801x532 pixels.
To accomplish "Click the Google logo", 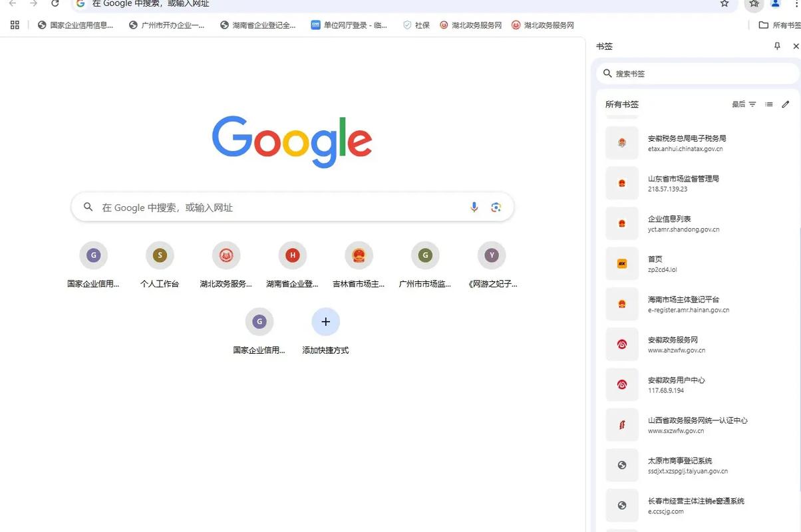I will (x=292, y=142).
